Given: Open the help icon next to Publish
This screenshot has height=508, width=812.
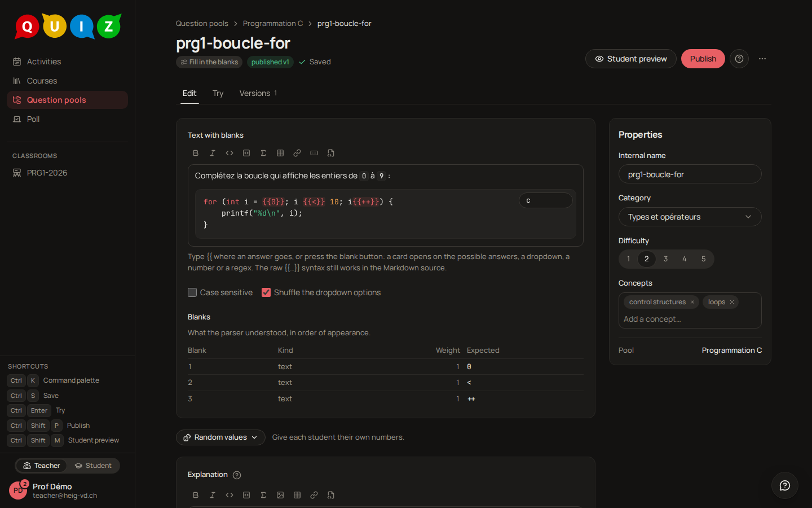Looking at the screenshot, I should coord(739,59).
